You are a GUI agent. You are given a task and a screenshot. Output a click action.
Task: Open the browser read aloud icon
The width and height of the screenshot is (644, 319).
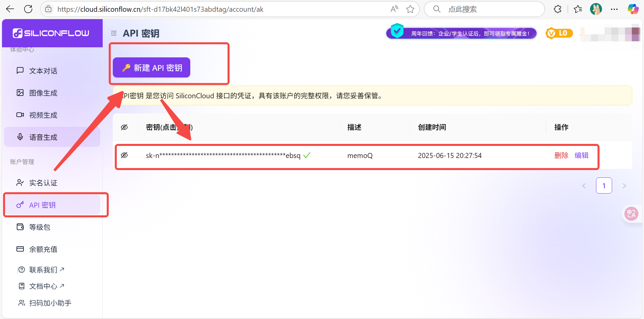coord(394,9)
